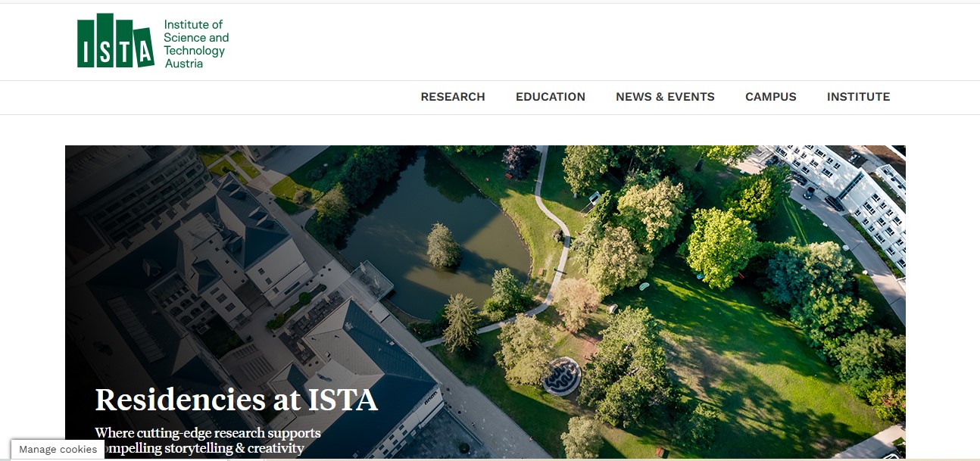Click the subtitle about cutting-edge research and storytelling

click(x=208, y=440)
